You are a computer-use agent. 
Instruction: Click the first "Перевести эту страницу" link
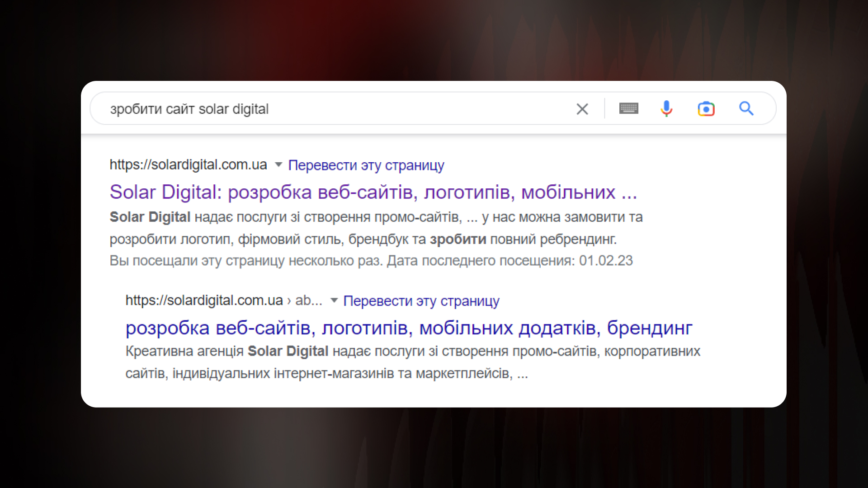pos(366,165)
